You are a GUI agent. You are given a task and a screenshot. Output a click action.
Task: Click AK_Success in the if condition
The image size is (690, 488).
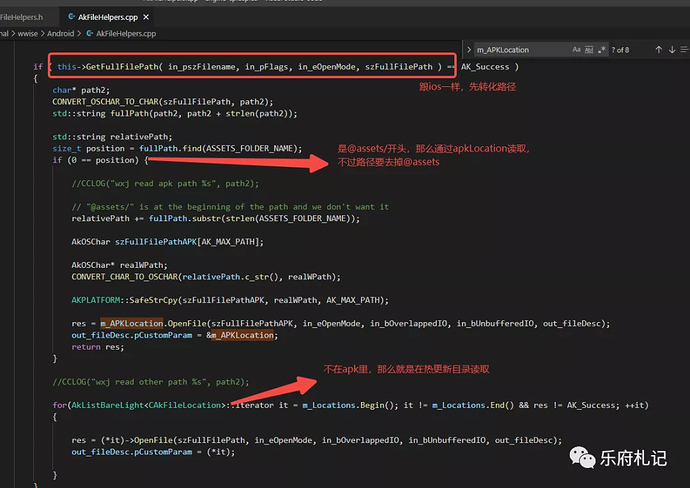coord(485,66)
